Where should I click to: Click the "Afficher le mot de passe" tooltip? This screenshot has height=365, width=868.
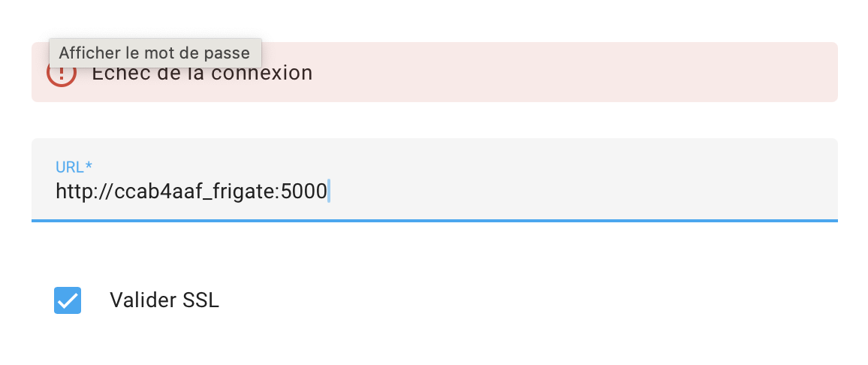(155, 53)
